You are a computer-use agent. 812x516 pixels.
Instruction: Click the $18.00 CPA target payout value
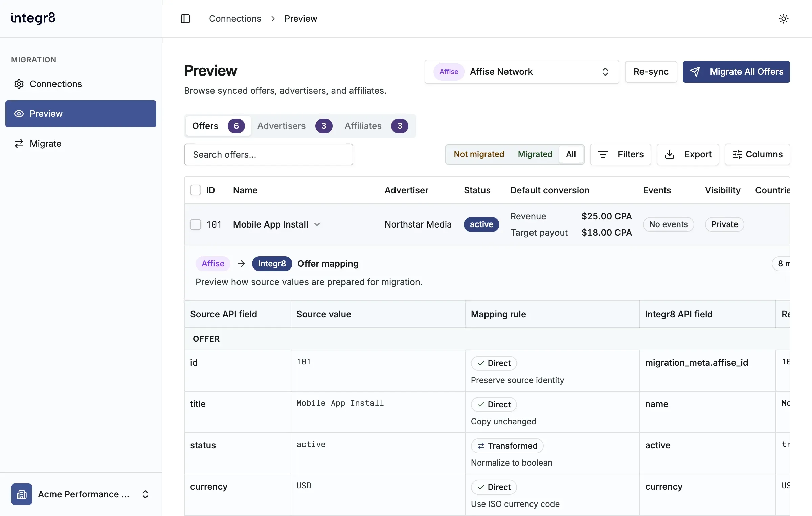coord(607,233)
